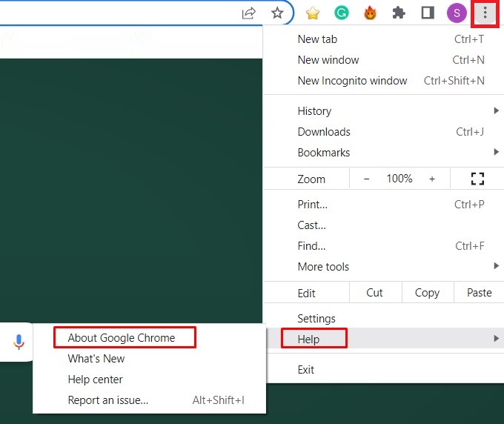Open the Grammarly extension icon
The height and width of the screenshot is (424, 504).
point(342,13)
